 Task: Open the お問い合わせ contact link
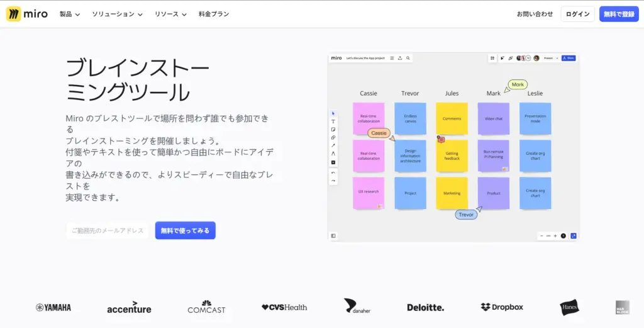[535, 14]
